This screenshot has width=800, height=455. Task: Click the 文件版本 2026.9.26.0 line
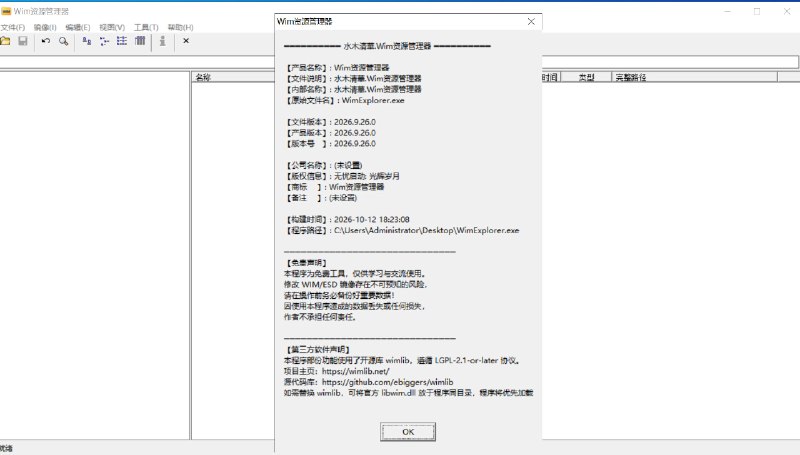[x=330, y=122]
